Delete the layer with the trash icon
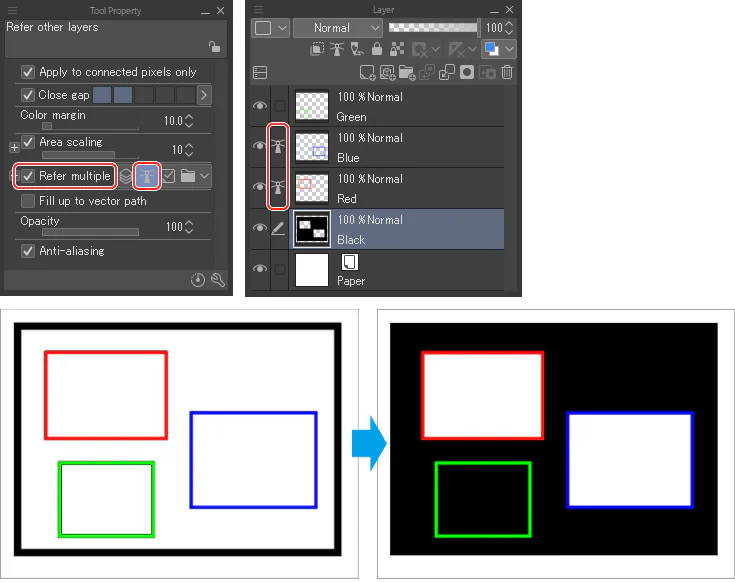The height and width of the screenshot is (582, 735). (507, 73)
